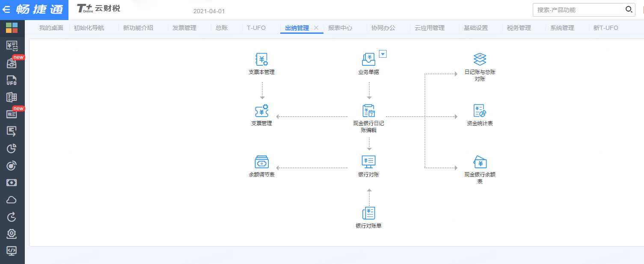Click the back arrow beside 畅捷通 logo
Image resolution: width=644 pixels, height=264 pixels.
point(6,9)
